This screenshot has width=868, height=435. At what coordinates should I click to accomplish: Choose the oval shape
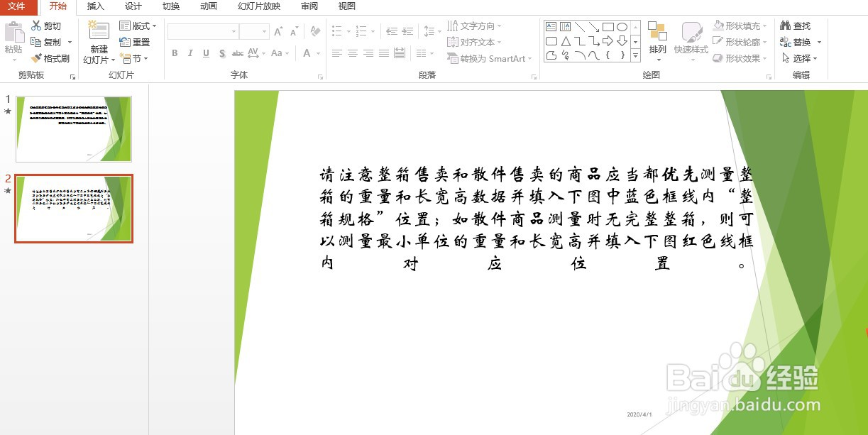tap(622, 27)
